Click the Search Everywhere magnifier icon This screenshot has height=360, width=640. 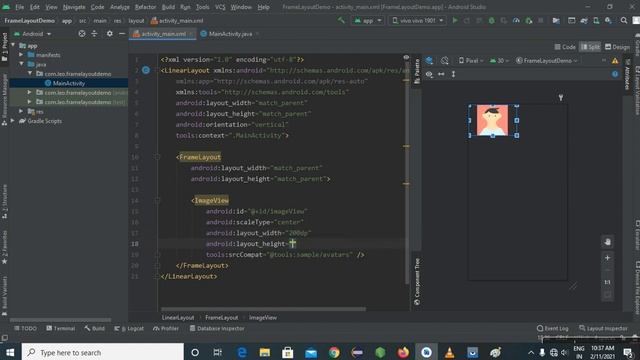[624, 20]
